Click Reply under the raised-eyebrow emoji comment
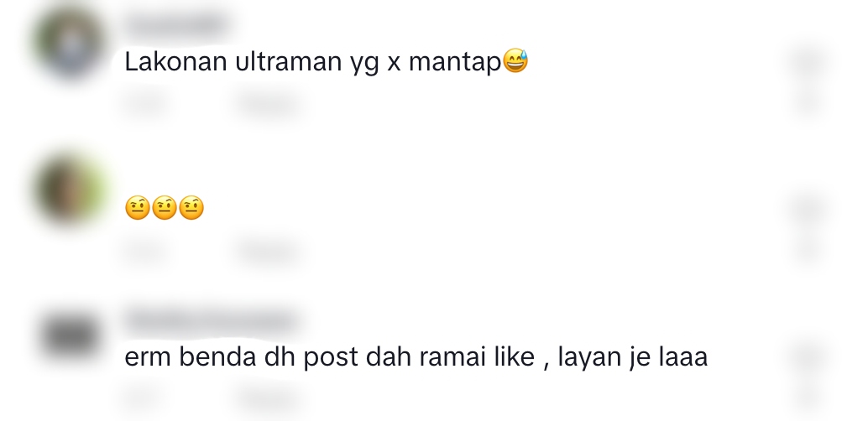This screenshot has height=421, width=868. (268, 251)
